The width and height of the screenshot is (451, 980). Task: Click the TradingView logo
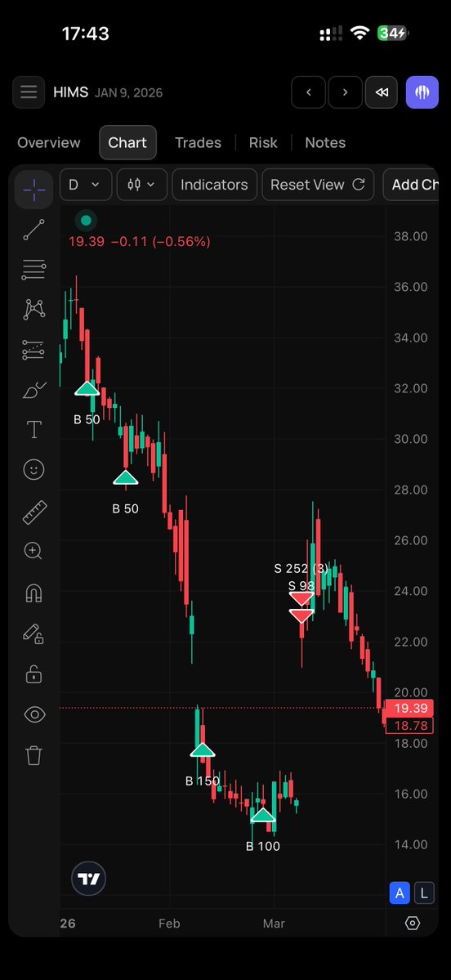click(89, 879)
